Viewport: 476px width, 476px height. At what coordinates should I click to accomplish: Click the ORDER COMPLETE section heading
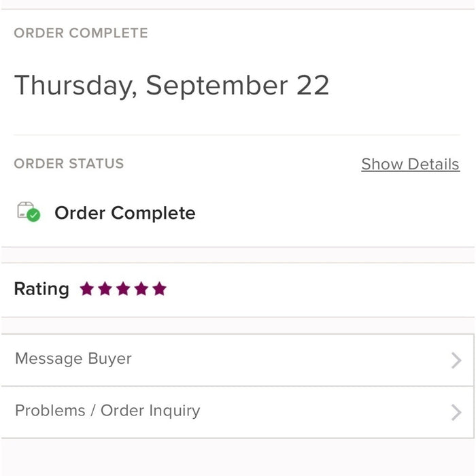click(81, 33)
